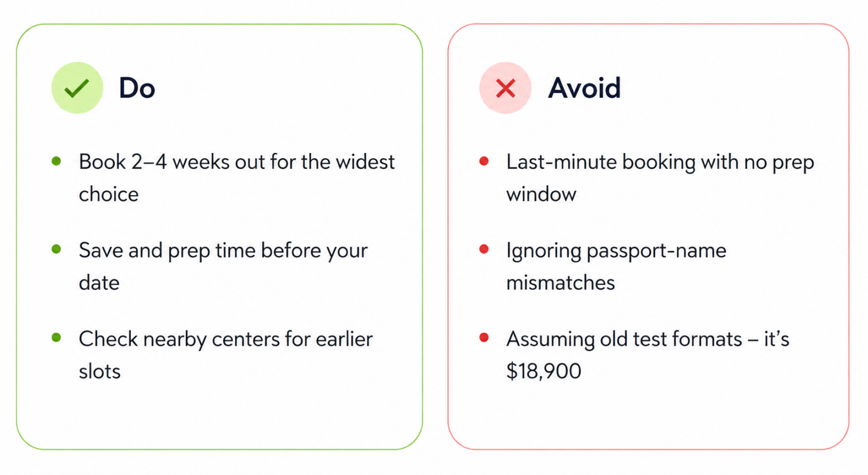Click the word choice under Book tip
Screen dimensions: 868x475
[x=108, y=194]
